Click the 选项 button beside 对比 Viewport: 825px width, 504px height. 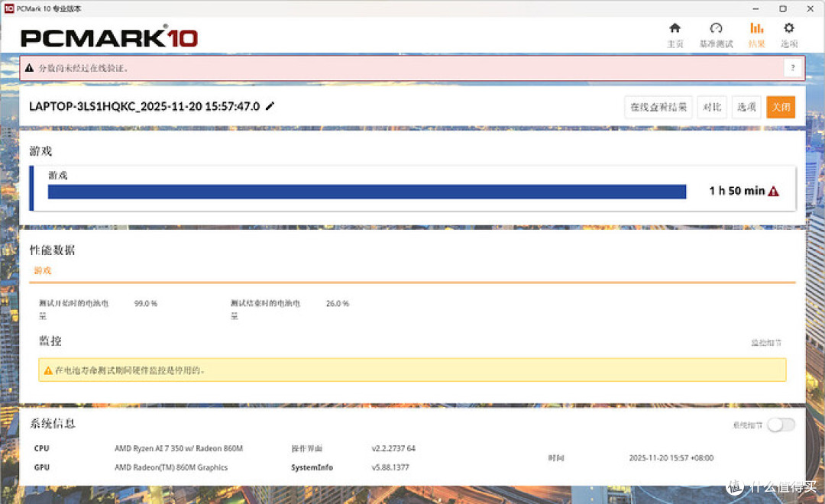(x=746, y=108)
